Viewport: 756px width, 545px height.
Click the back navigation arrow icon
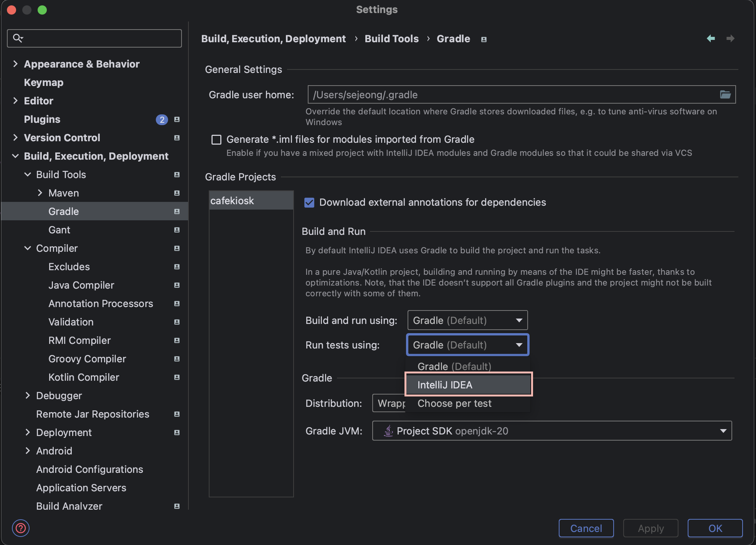pyautogui.click(x=711, y=38)
